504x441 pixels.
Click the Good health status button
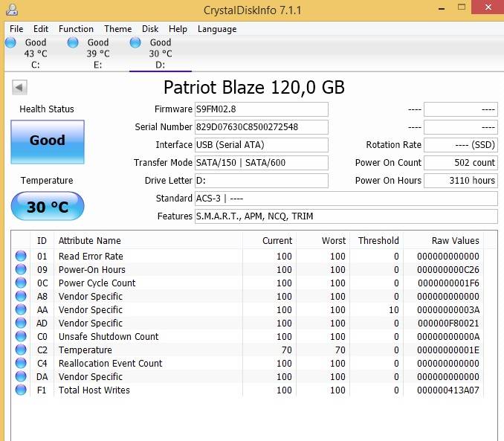pyautogui.click(x=48, y=142)
